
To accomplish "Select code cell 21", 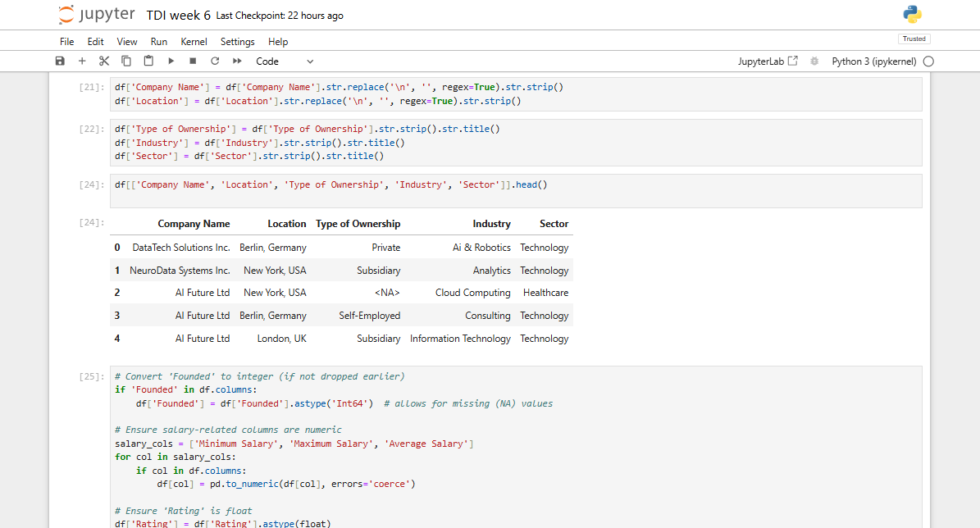I will click(x=516, y=93).
